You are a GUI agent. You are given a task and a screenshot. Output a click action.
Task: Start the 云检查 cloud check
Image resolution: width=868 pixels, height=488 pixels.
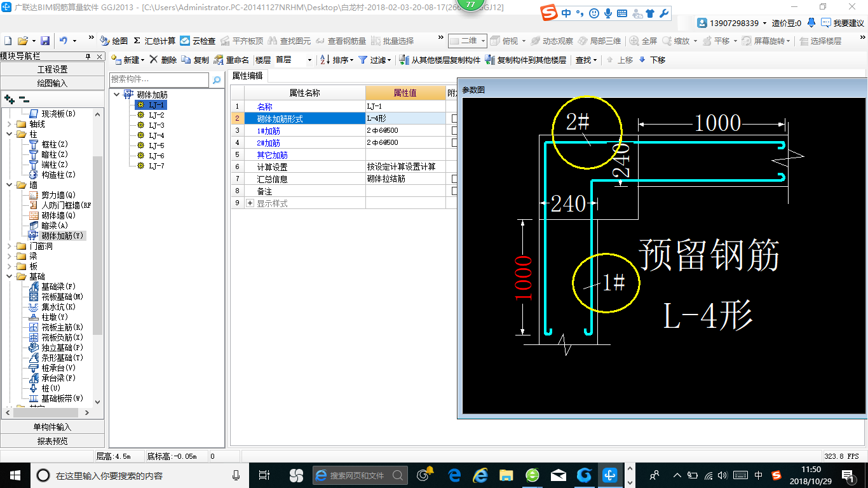coord(198,41)
